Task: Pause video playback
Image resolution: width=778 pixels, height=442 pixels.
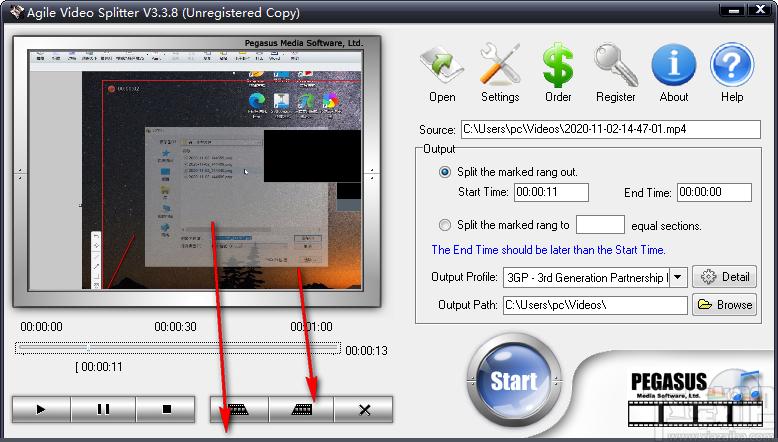Action: coord(103,409)
